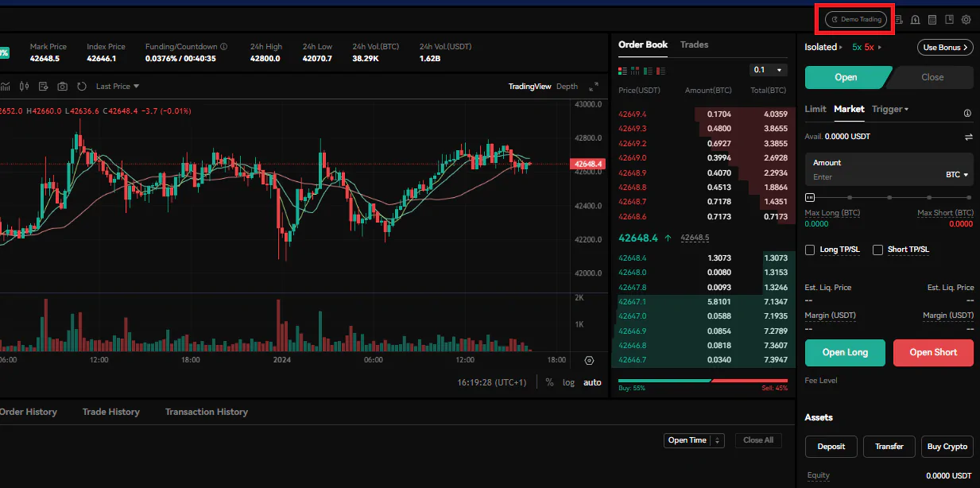Switch to the Trades tab
The image size is (980, 488).
[x=694, y=45]
